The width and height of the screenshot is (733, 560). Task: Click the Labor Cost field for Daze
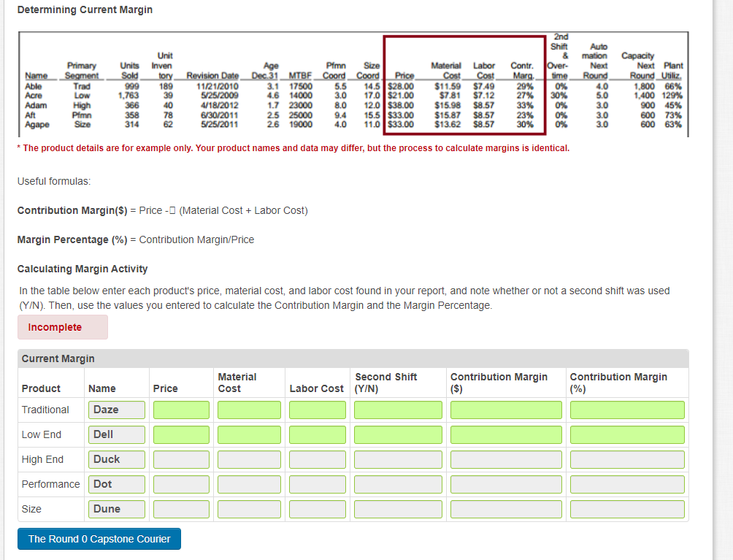[317, 410]
